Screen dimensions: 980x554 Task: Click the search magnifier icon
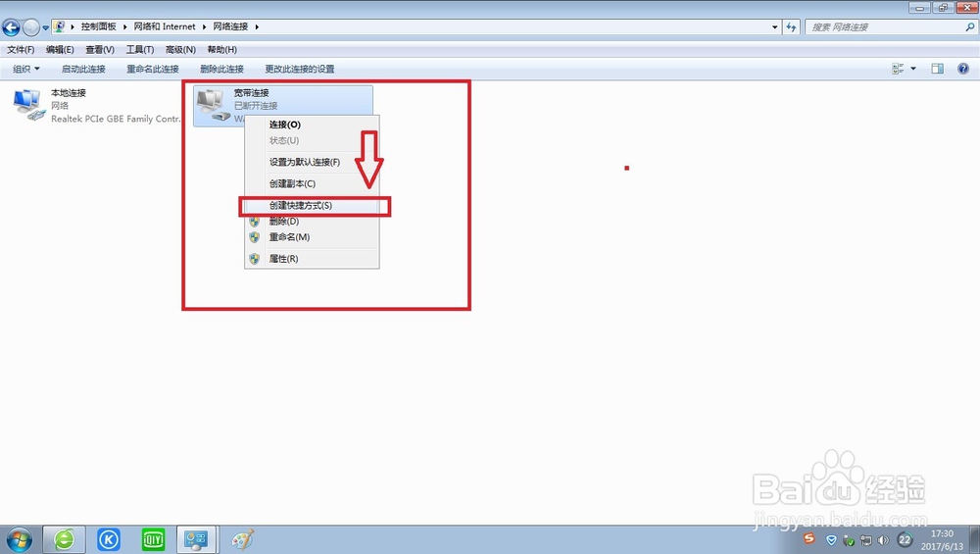970,26
